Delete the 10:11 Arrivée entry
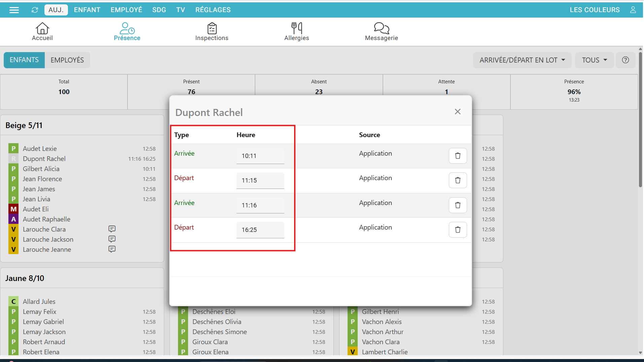This screenshot has height=362, width=644. pyautogui.click(x=458, y=156)
